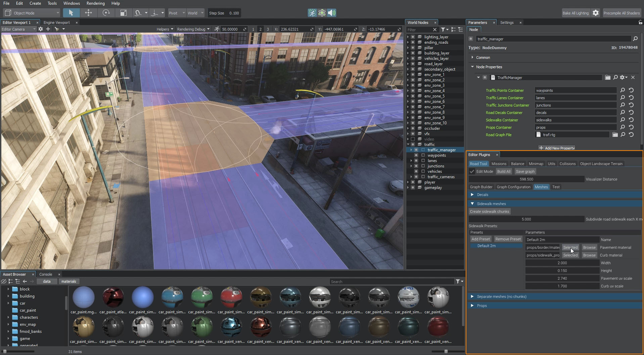Open the Rendering Debug dropdown

pos(193,29)
